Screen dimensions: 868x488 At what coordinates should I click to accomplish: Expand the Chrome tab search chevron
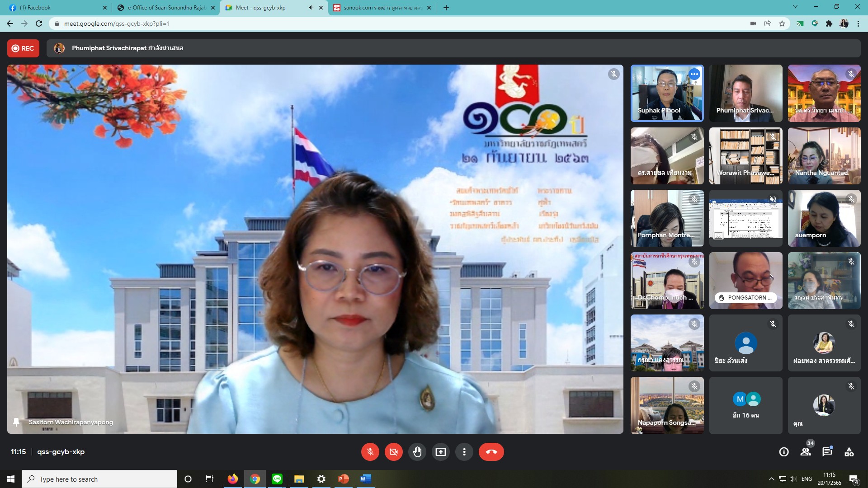coord(795,7)
